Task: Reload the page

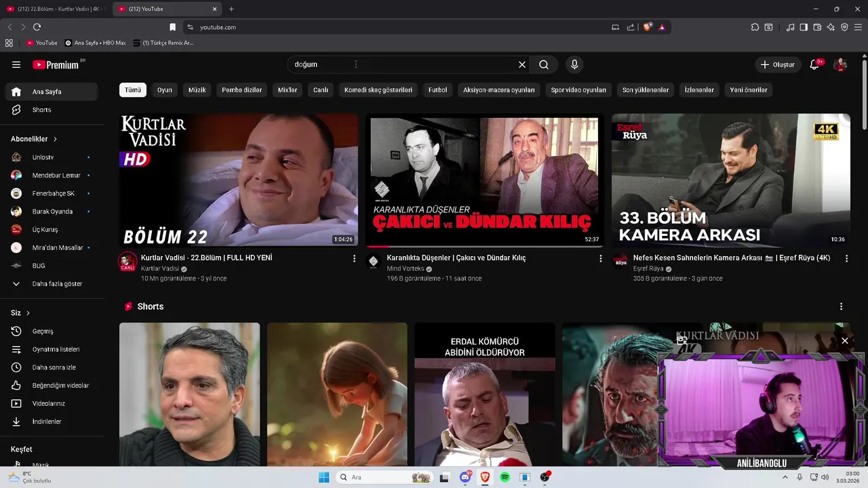Action: coord(37,27)
